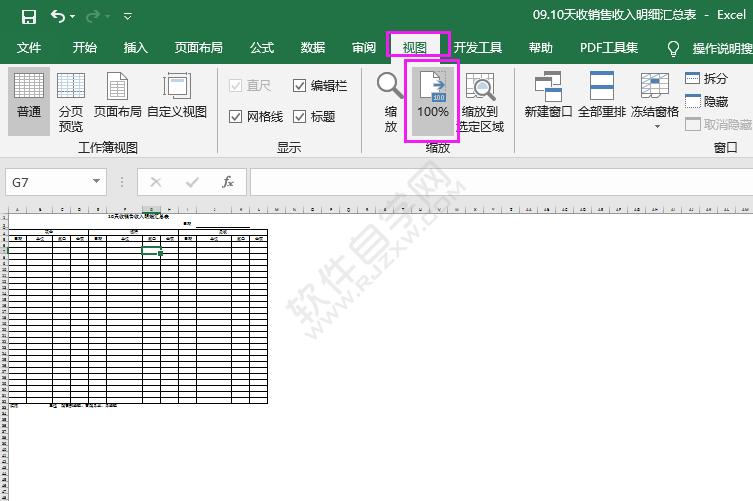Click Arrange All (全部重排) windows

pos(602,96)
